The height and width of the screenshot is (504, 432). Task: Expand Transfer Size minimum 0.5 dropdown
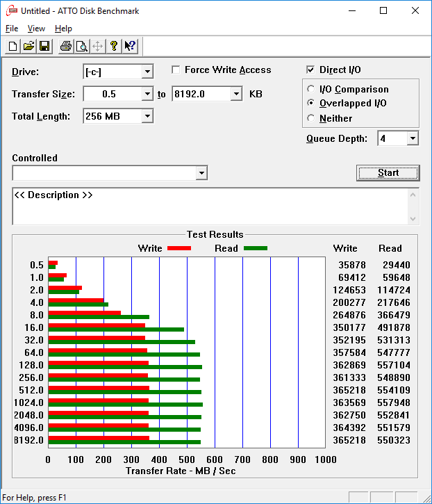coord(147,94)
